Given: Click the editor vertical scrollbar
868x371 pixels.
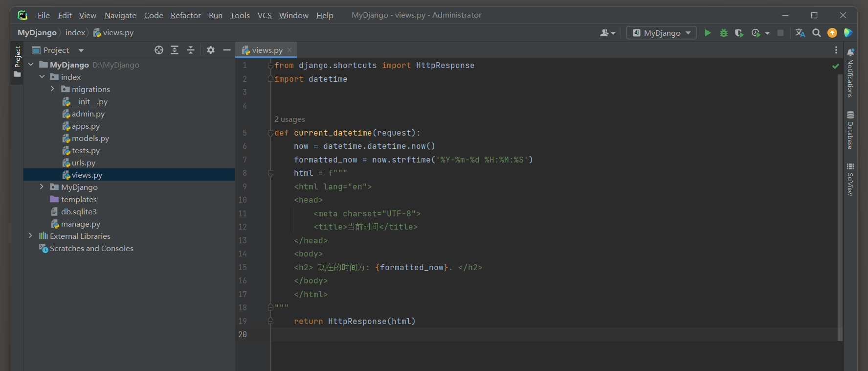Looking at the screenshot, I should (840, 208).
